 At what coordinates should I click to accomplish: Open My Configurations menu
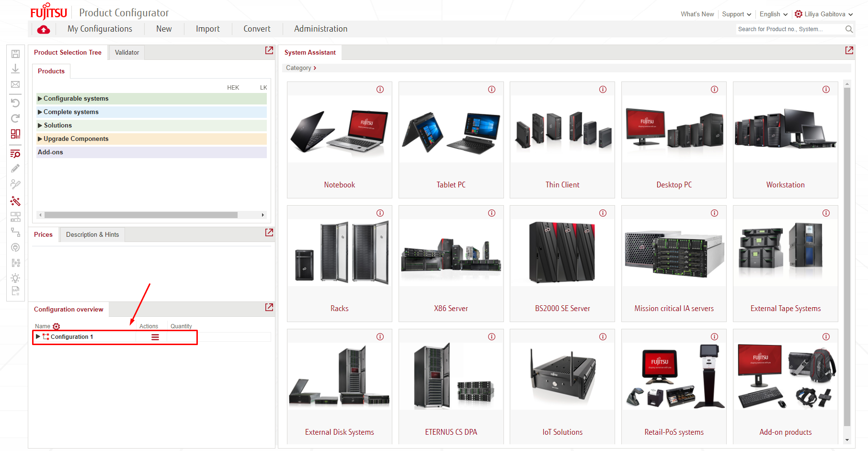click(x=100, y=29)
